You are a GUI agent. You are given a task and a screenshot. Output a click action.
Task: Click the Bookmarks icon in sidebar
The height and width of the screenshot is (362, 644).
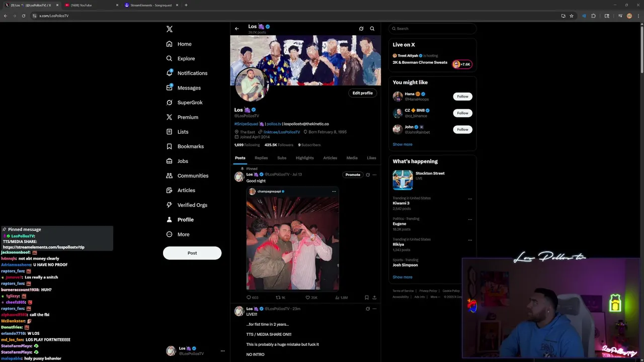pos(170,146)
